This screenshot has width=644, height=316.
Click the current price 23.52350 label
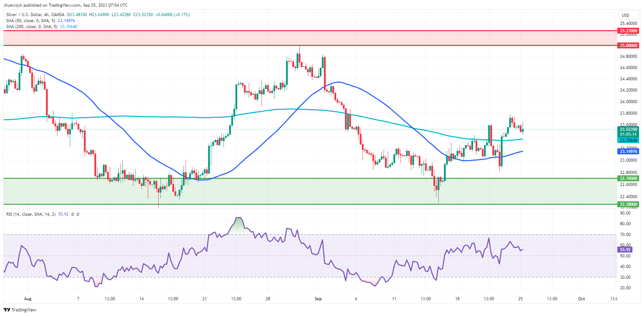coord(628,129)
